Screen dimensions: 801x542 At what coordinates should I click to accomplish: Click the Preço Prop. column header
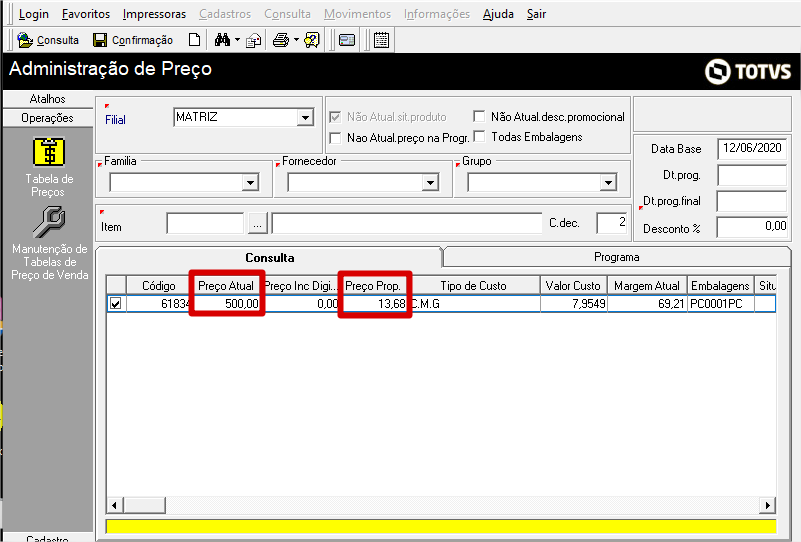coord(373,286)
